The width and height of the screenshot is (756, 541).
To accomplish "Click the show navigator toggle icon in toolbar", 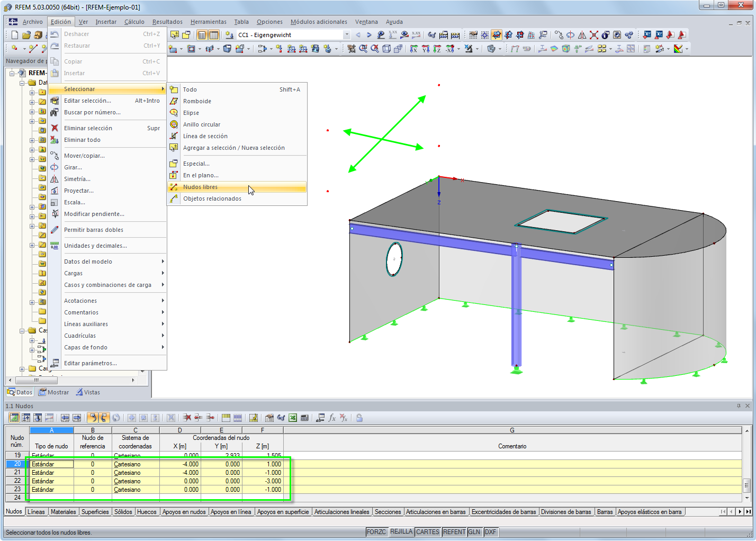I will pos(202,35).
